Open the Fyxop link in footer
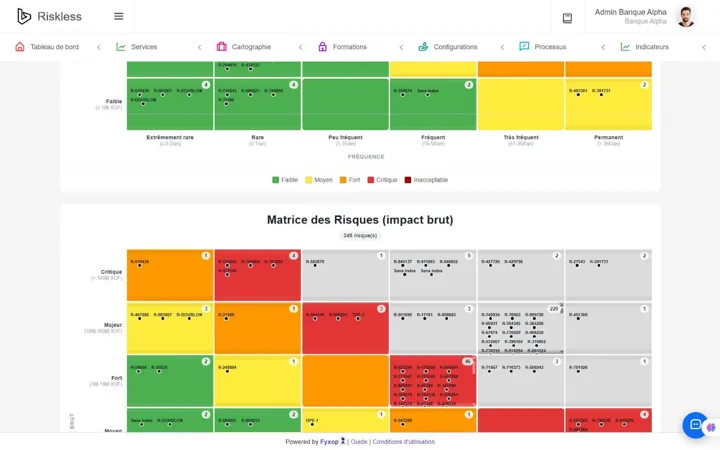This screenshot has width=720, height=450. click(329, 442)
